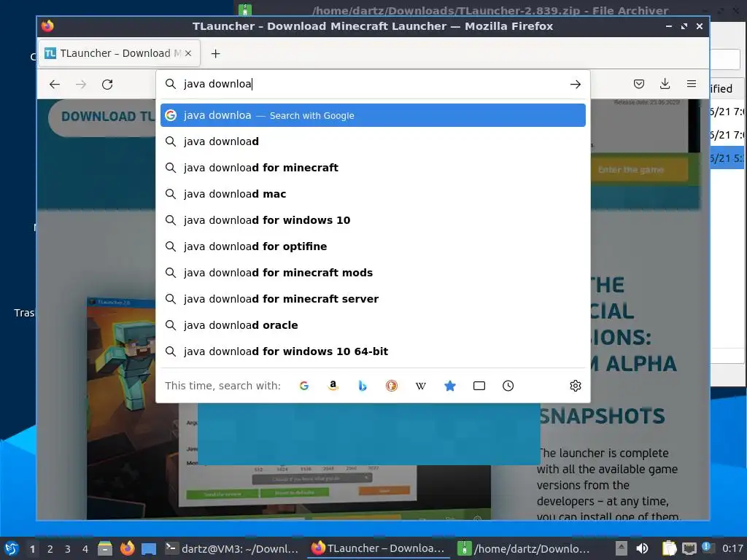The height and width of the screenshot is (560, 747).
Task: Choose 'java download for minecraft server'
Action: click(373, 298)
